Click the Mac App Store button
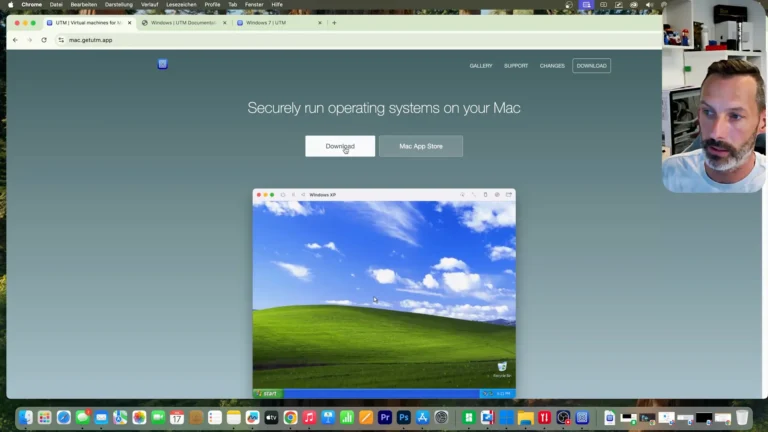The width and height of the screenshot is (768, 432). pos(420,146)
